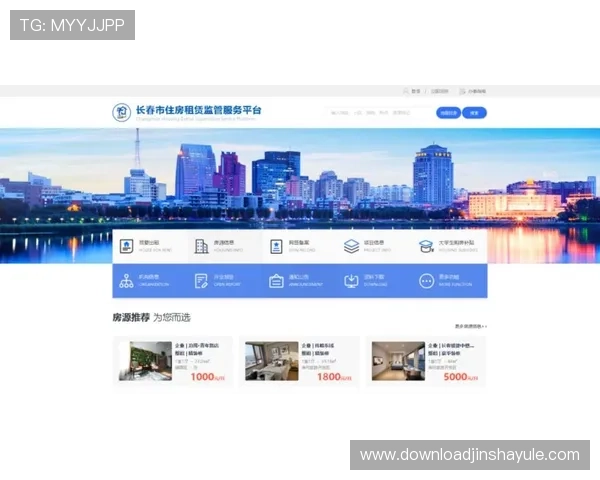The image size is (600, 480).
Task: Open the Announcement icon
Action: (276, 281)
